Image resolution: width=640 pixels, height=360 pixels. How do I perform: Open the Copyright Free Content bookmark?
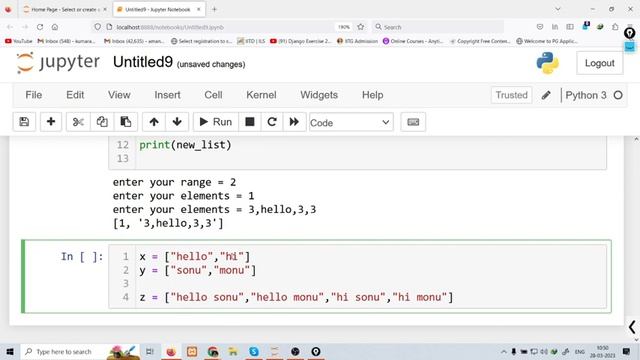(x=480, y=41)
